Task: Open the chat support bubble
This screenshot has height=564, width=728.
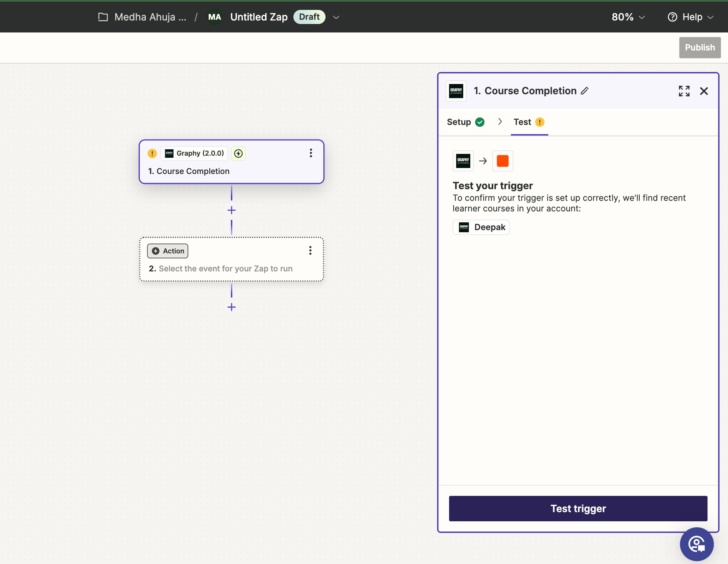Action: 697,544
